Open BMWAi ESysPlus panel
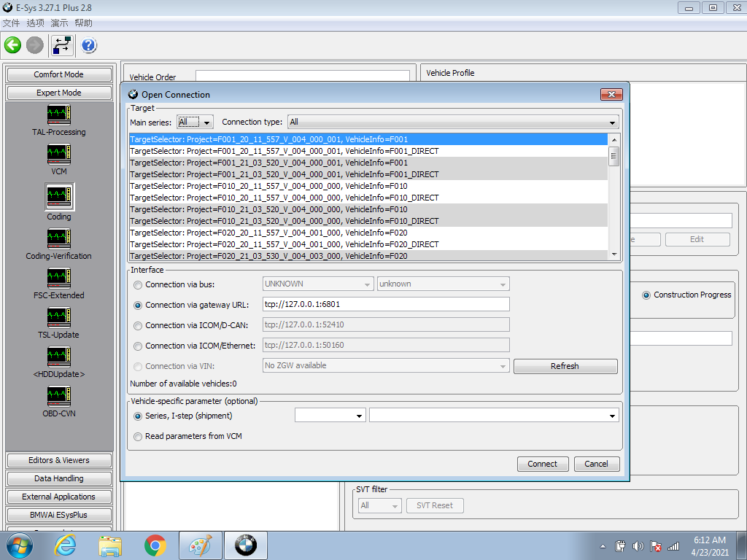747x560 pixels. tap(59, 515)
